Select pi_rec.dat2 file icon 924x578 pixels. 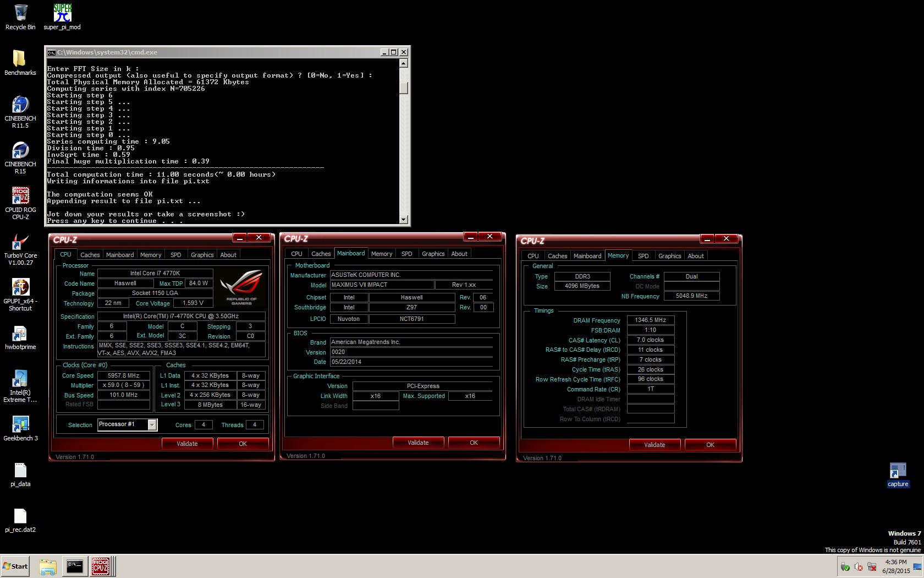20,520
